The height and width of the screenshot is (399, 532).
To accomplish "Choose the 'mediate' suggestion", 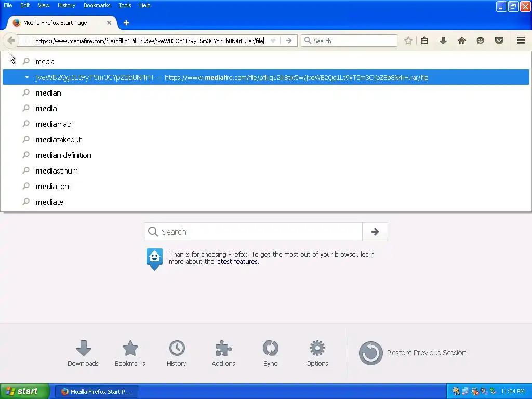I will (x=265, y=202).
